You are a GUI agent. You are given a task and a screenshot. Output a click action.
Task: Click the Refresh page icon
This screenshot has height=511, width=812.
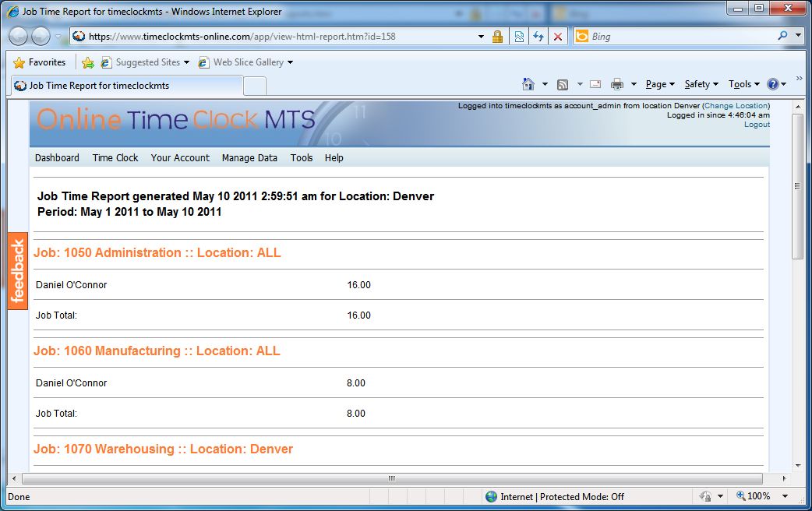pos(538,37)
